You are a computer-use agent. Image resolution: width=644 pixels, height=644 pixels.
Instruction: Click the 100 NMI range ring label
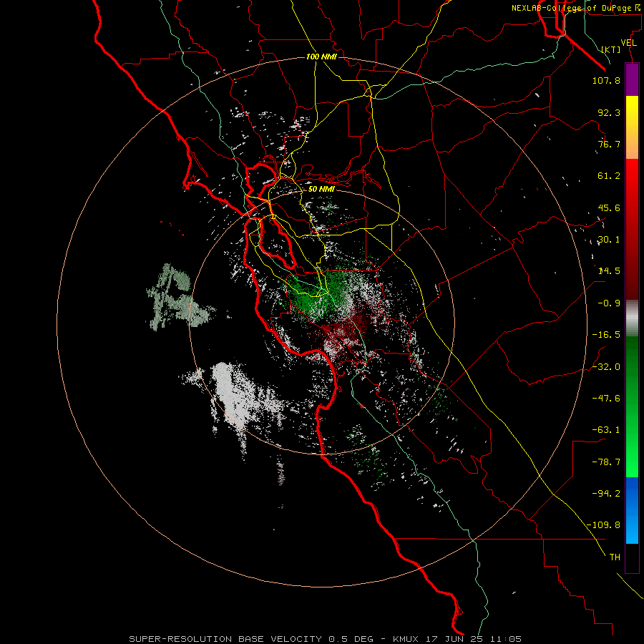point(321,57)
